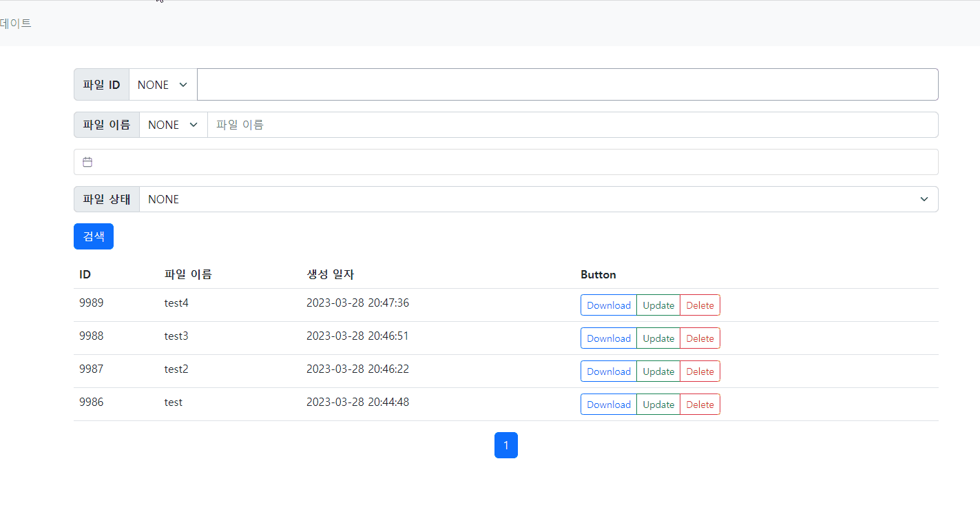The image size is (980, 521).
Task: Click the 데이트 navbar link
Action: click(x=16, y=23)
